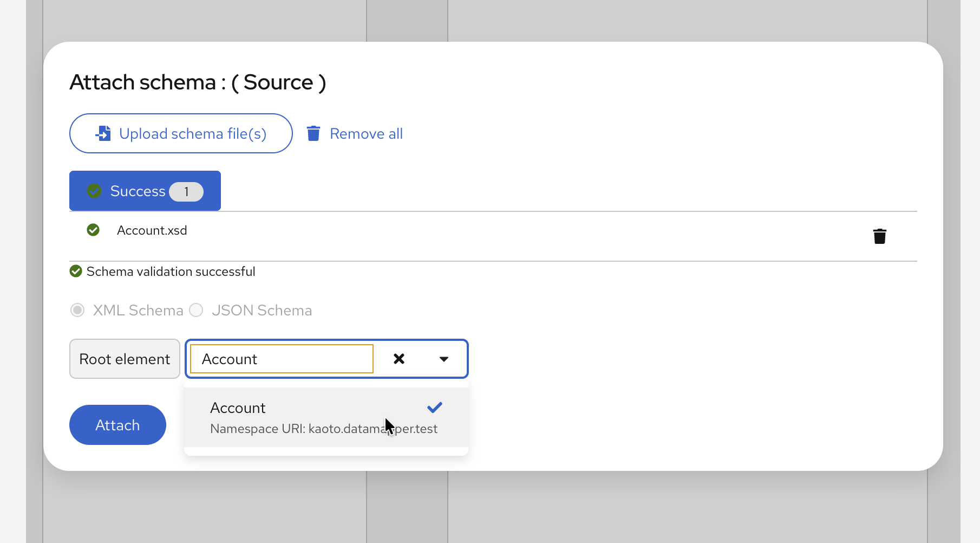The height and width of the screenshot is (543, 980).
Task: Click the count badge showing 1
Action: (187, 191)
